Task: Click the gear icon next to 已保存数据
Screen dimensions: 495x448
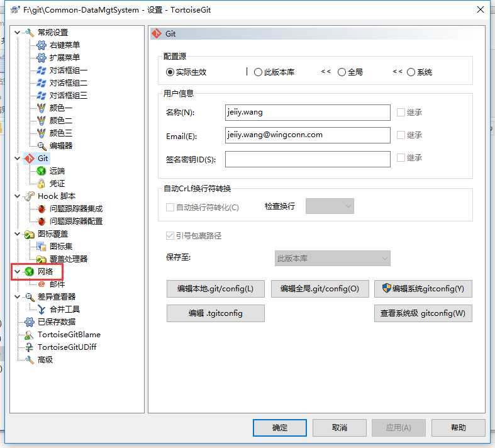Action: point(30,322)
